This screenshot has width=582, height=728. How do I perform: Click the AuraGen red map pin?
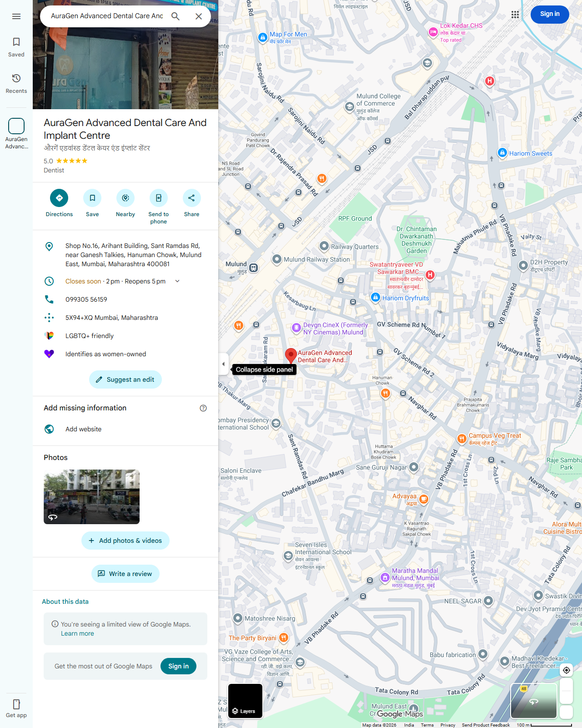pos(291,356)
